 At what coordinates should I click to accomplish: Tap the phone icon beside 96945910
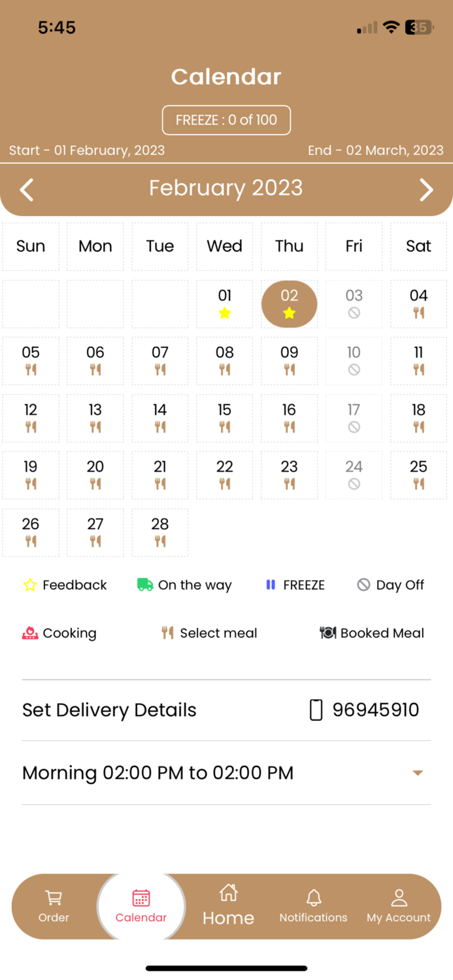[x=316, y=710]
